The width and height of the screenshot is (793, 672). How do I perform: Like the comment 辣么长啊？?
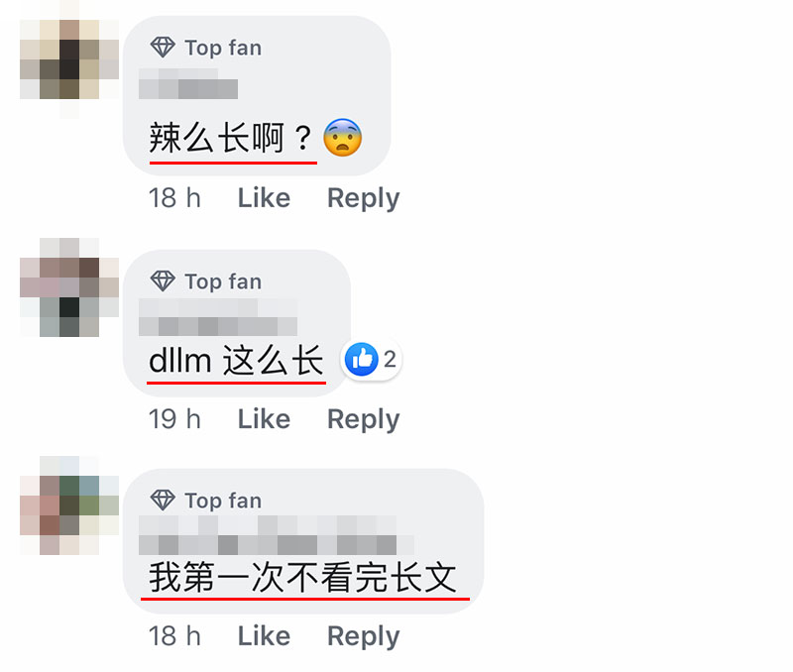click(264, 197)
